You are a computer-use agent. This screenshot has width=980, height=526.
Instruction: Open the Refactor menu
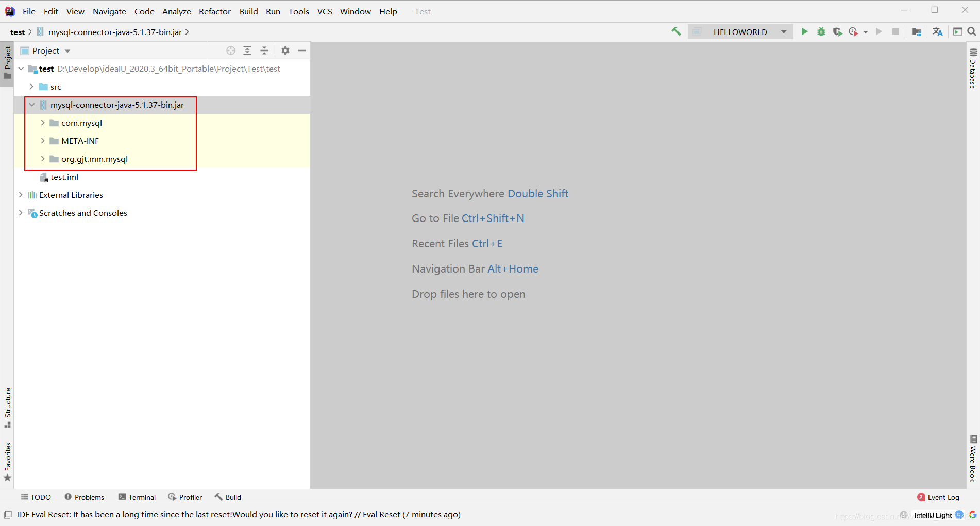point(215,11)
